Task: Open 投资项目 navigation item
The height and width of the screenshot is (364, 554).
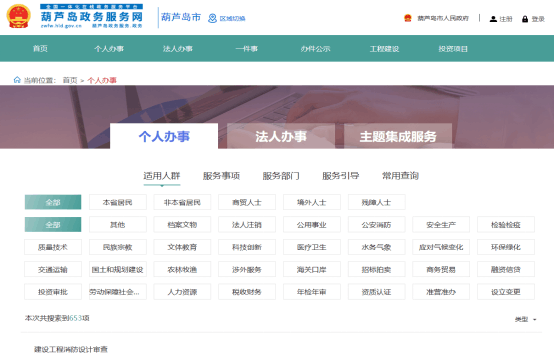Action: click(453, 49)
